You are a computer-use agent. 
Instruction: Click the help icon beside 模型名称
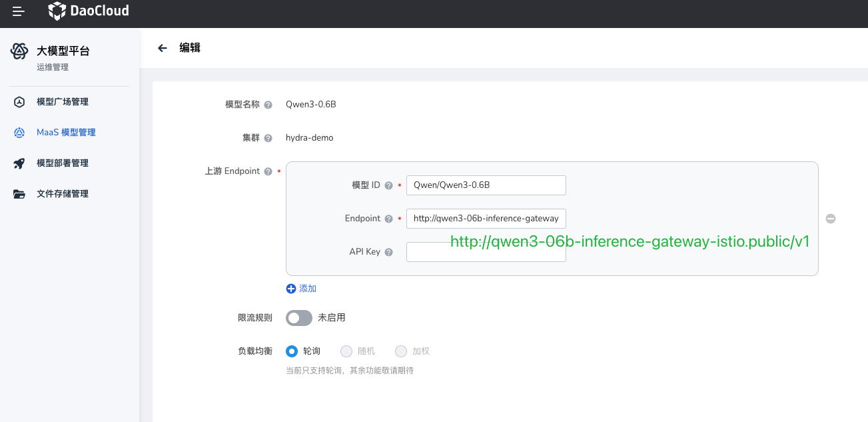(x=268, y=105)
